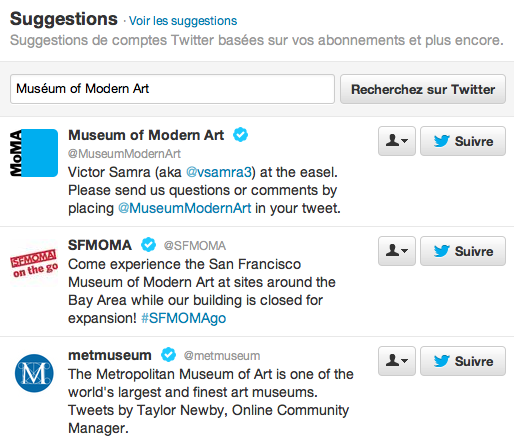The image size is (514, 439).
Task: Open user actions dropdown for Museum of Modern Art
Action: pos(397,141)
